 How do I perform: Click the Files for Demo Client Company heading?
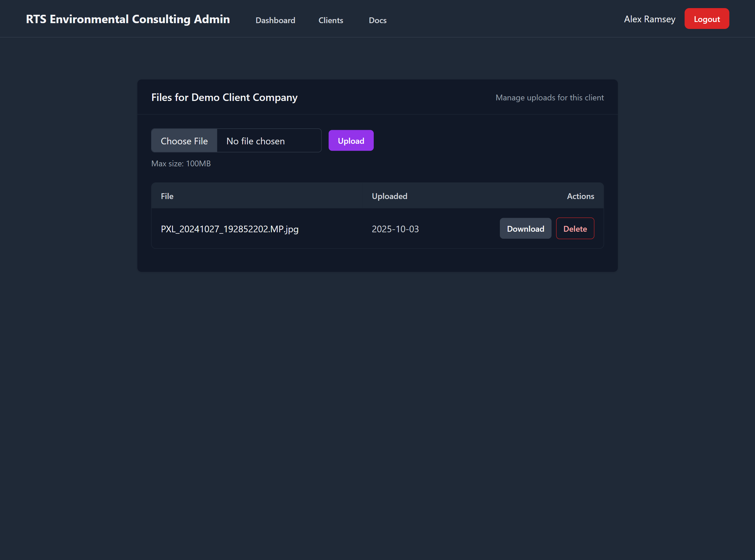(224, 98)
